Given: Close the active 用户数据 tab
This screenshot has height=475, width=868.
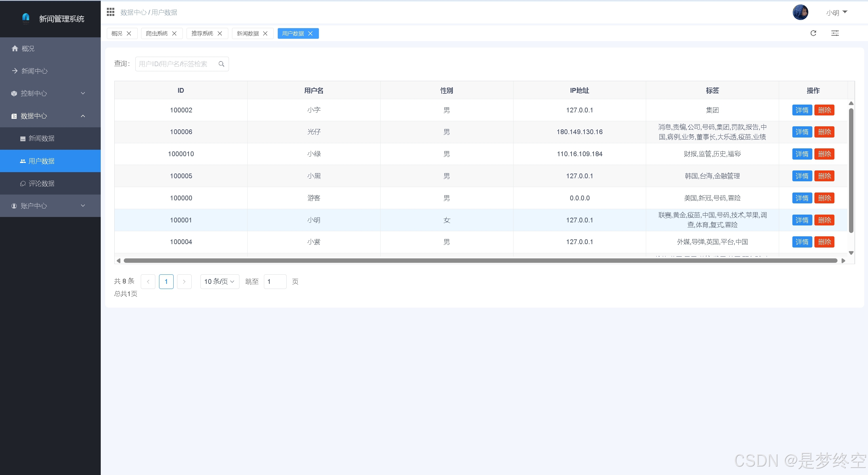Looking at the screenshot, I should click(310, 33).
